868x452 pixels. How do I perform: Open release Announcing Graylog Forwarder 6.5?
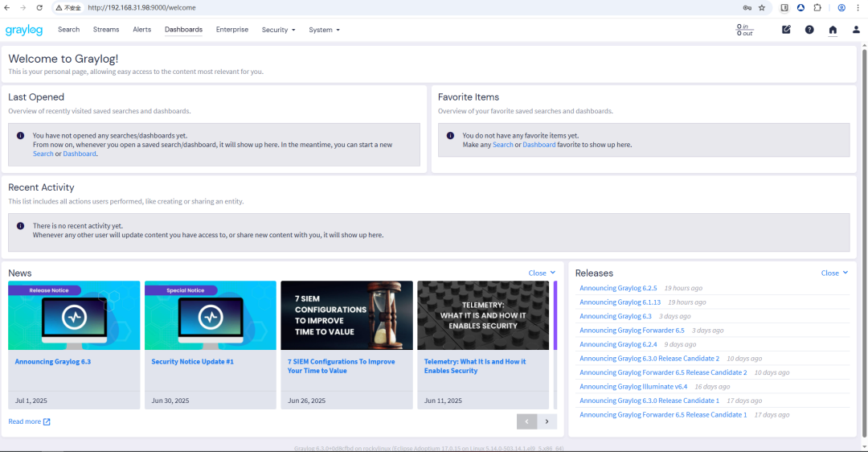pos(633,330)
